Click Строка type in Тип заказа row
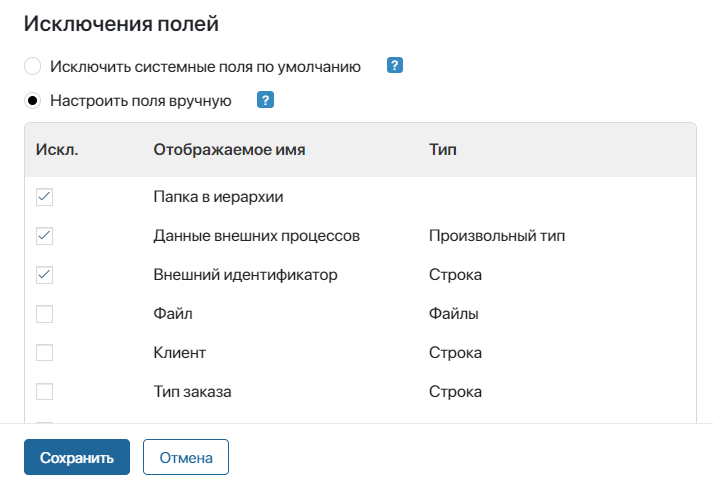 pos(455,391)
